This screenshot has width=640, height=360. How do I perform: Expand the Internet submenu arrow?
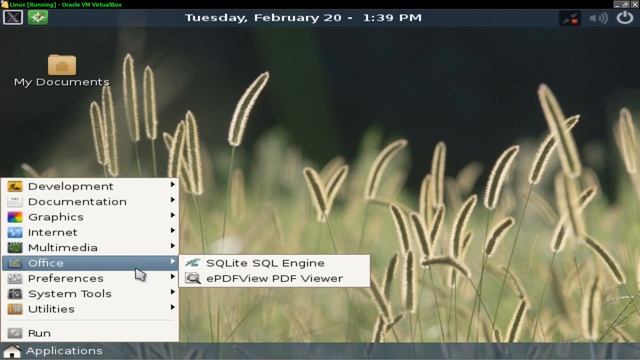coord(173,231)
